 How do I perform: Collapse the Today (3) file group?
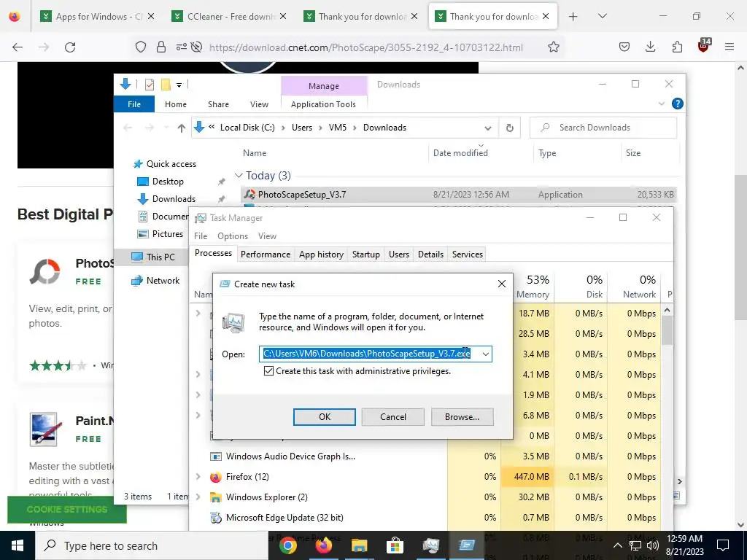[239, 176]
